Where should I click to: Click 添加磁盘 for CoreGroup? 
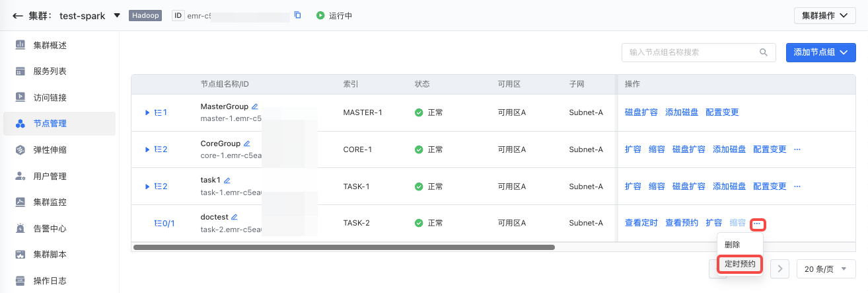point(729,149)
